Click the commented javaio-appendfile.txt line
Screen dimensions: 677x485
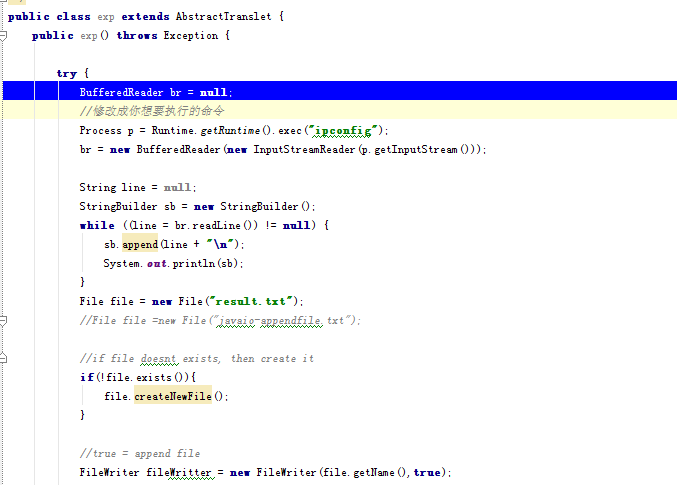click(x=220, y=320)
